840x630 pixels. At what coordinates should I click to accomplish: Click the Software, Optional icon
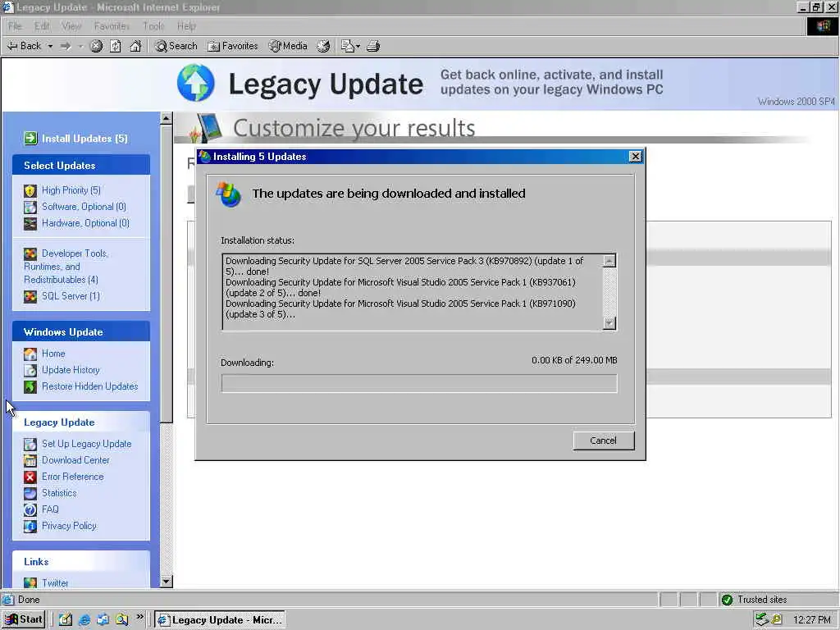[x=30, y=208]
